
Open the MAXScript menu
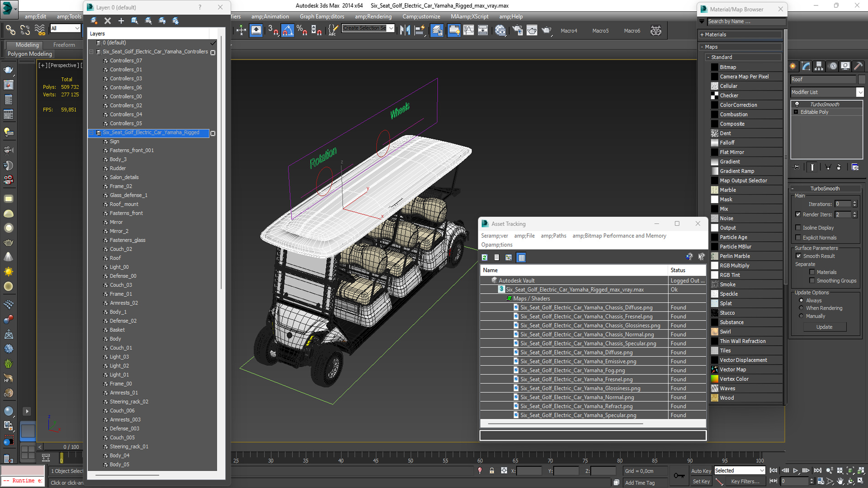(469, 17)
